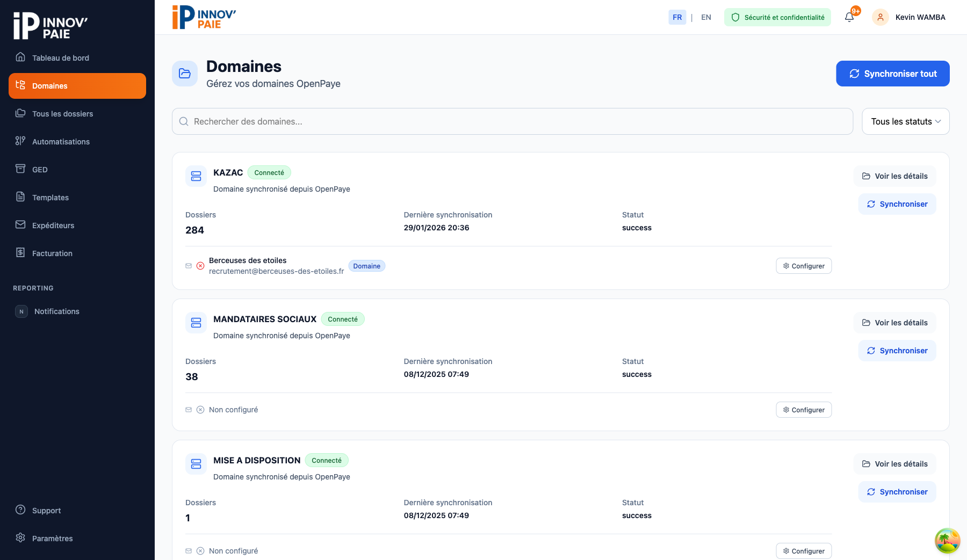Open Facturation from the sidebar
967x560 pixels.
52,253
